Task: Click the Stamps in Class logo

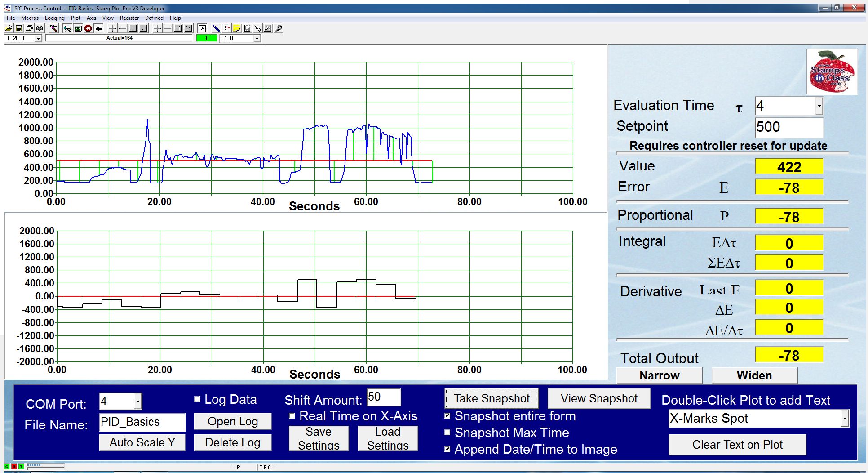Action: point(832,71)
